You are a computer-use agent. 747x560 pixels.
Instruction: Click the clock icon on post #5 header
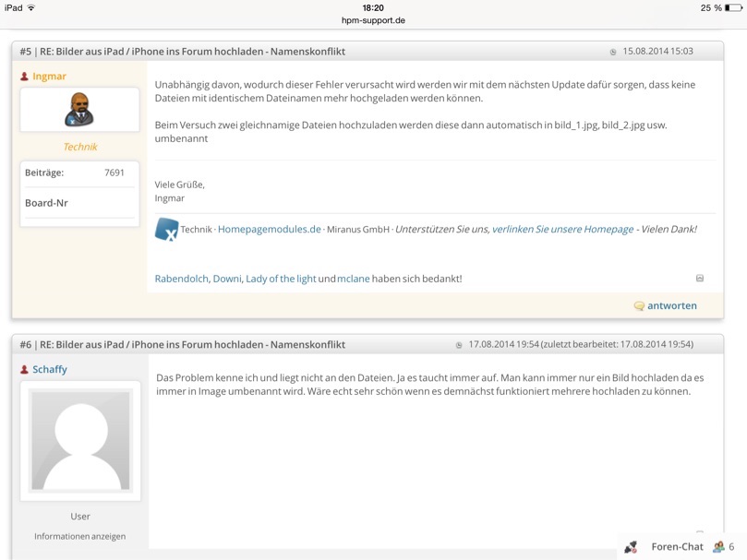pos(612,52)
